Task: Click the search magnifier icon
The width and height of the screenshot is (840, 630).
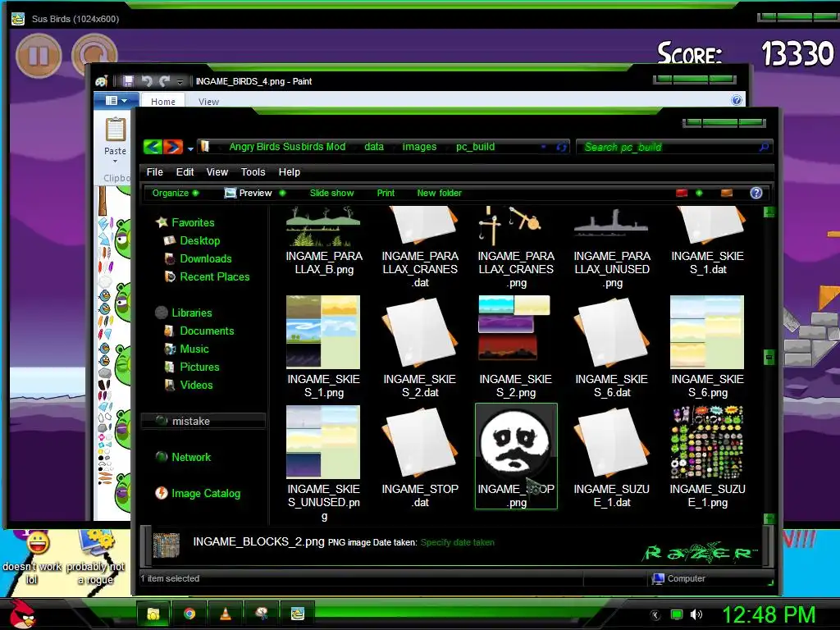Action: coord(764,147)
